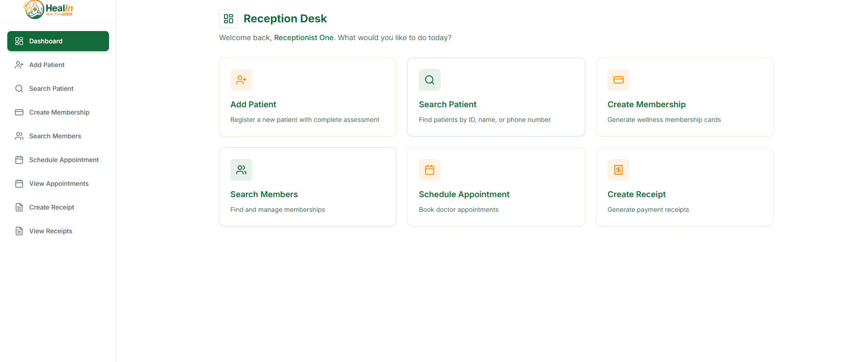
Task: Open Schedule Appointment in the sidebar
Action: 58,160
